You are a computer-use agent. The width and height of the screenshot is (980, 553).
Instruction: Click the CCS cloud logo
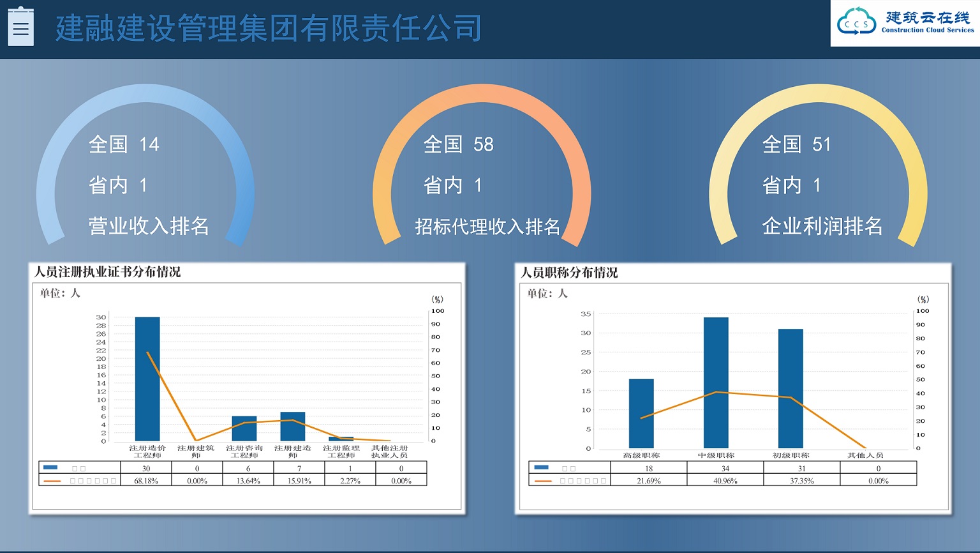856,22
